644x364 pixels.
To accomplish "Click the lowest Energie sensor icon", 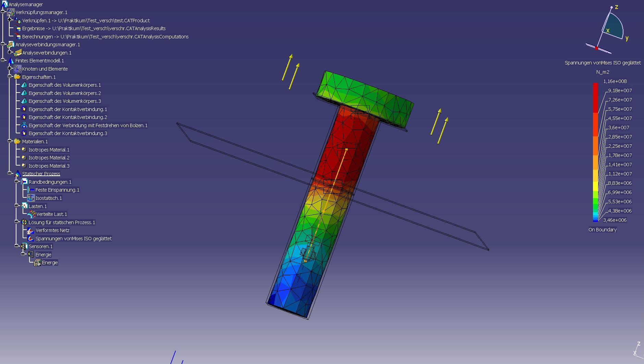I will click(38, 263).
